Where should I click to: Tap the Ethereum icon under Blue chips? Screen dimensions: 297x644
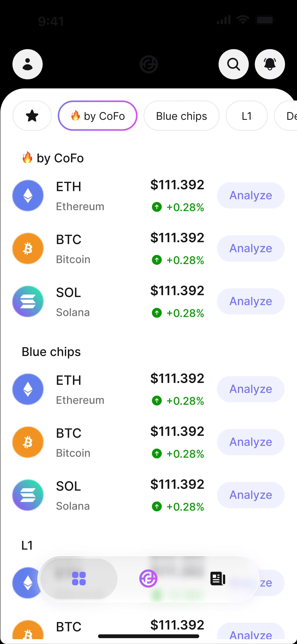(x=28, y=389)
